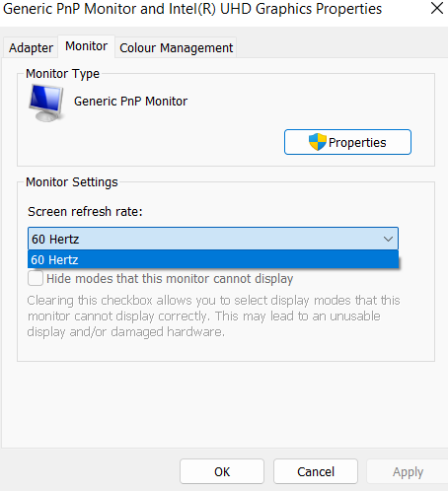Click the greyed-out Apply button
This screenshot has height=491, width=448.
point(408,471)
